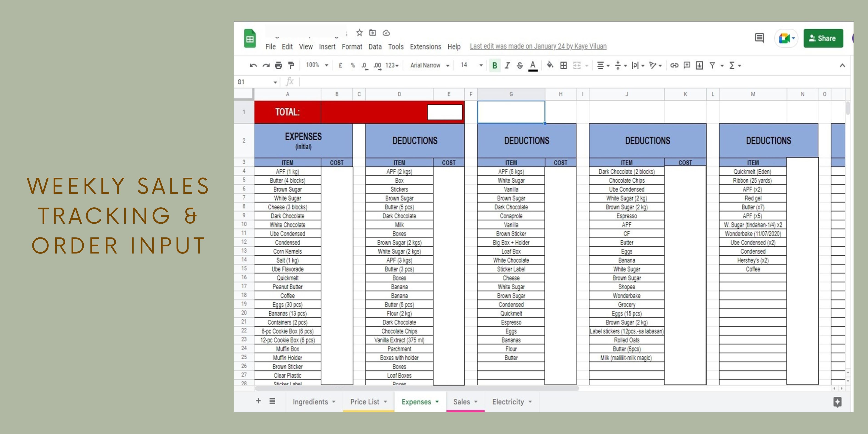Open the borders menu

click(563, 65)
